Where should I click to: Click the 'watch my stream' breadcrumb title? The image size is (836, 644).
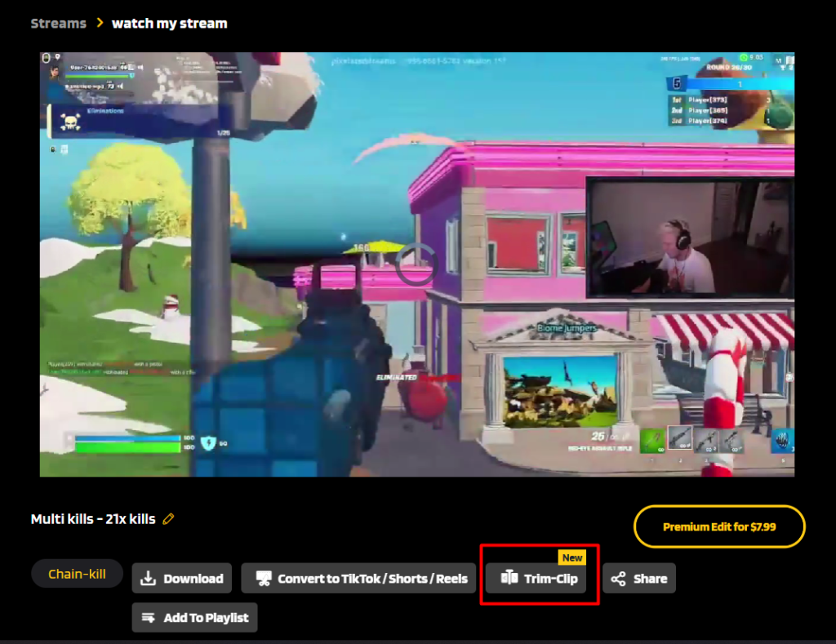pyautogui.click(x=170, y=24)
